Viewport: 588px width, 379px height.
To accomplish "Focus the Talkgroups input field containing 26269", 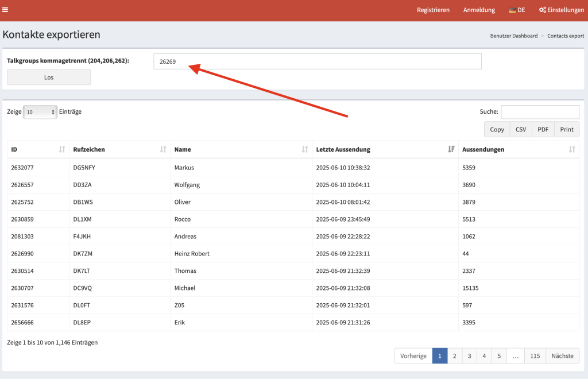I will click(318, 61).
